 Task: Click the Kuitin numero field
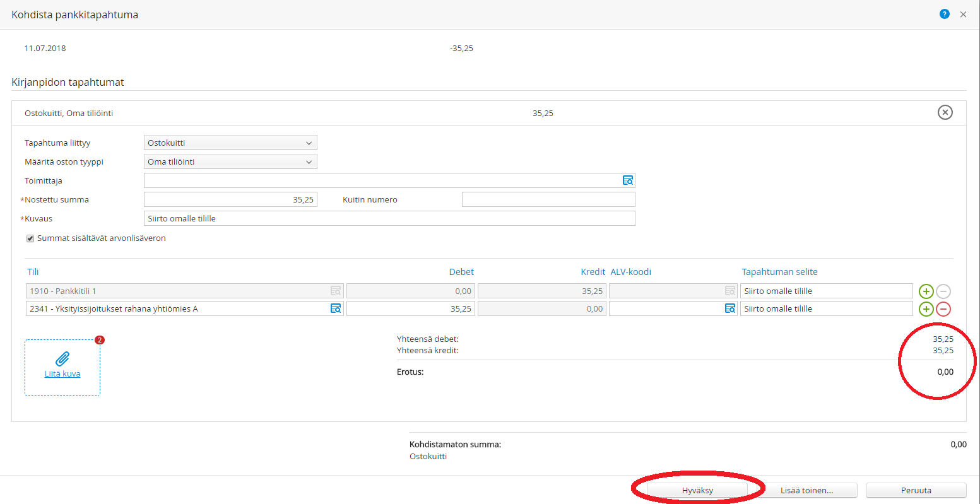point(548,199)
